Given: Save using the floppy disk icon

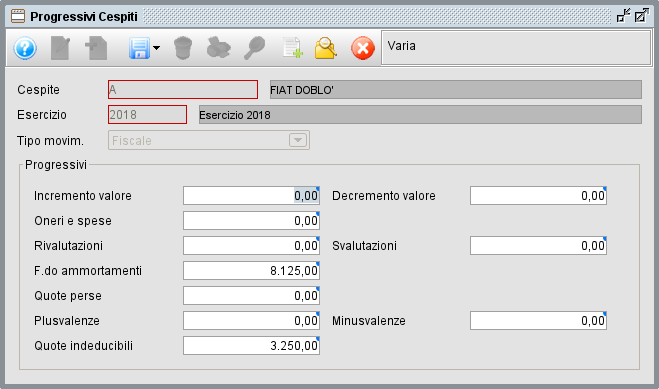Looking at the screenshot, I should pos(139,48).
